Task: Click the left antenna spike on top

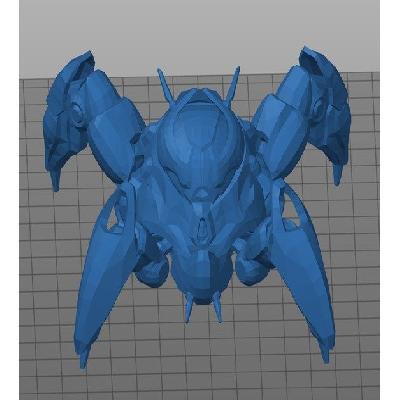Action: pyautogui.click(x=165, y=85)
